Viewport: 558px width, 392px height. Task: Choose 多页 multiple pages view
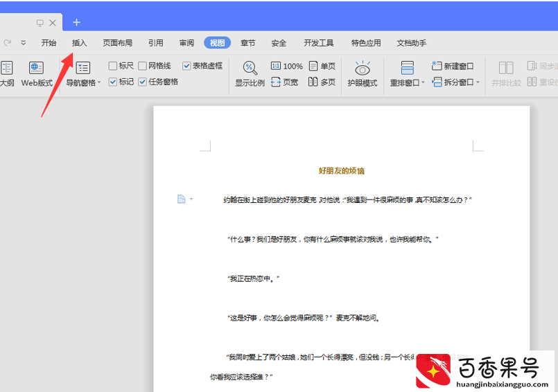pos(322,82)
